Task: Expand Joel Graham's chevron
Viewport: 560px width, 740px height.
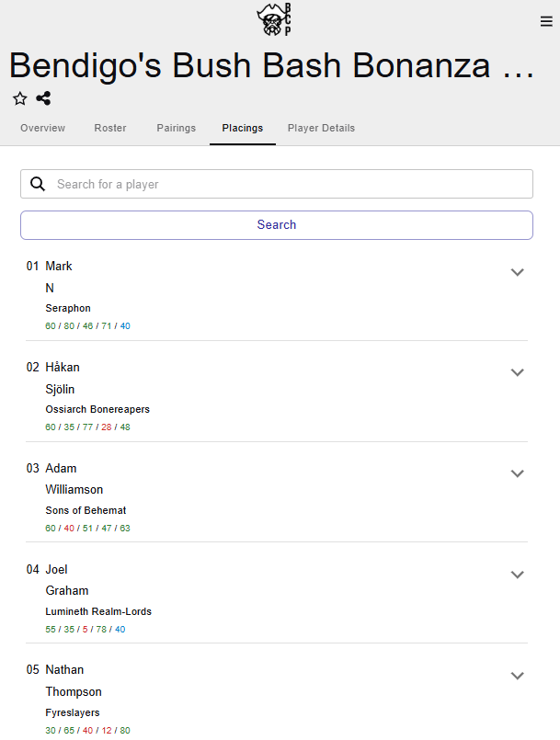Action: click(517, 575)
